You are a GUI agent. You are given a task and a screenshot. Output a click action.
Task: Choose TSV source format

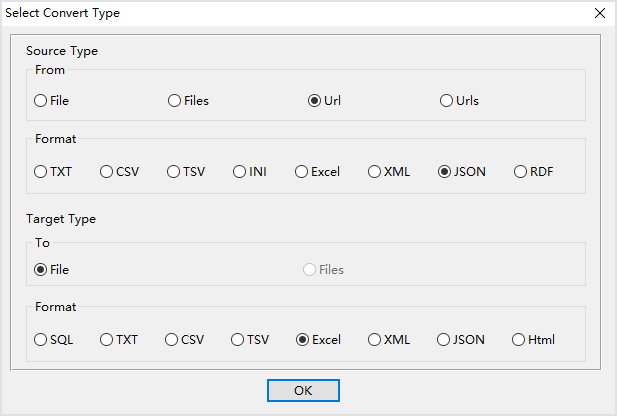coord(174,172)
